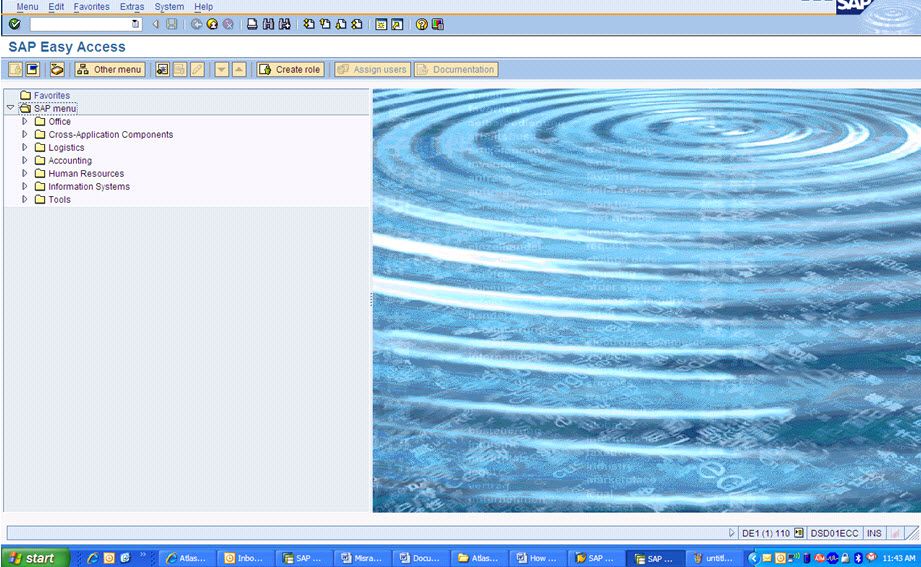The width and height of the screenshot is (921, 567).
Task: Click the Find Next binoculars icon
Action: (x=285, y=24)
